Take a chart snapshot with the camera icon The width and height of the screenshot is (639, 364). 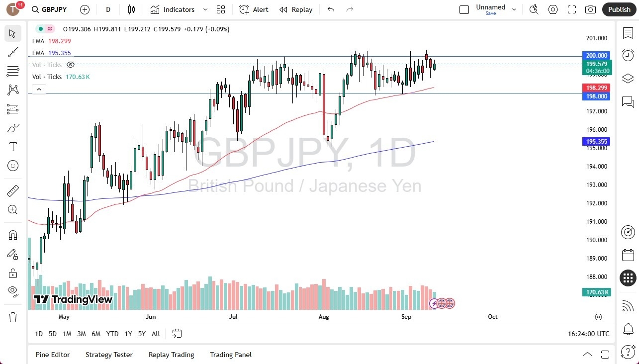coord(590,9)
